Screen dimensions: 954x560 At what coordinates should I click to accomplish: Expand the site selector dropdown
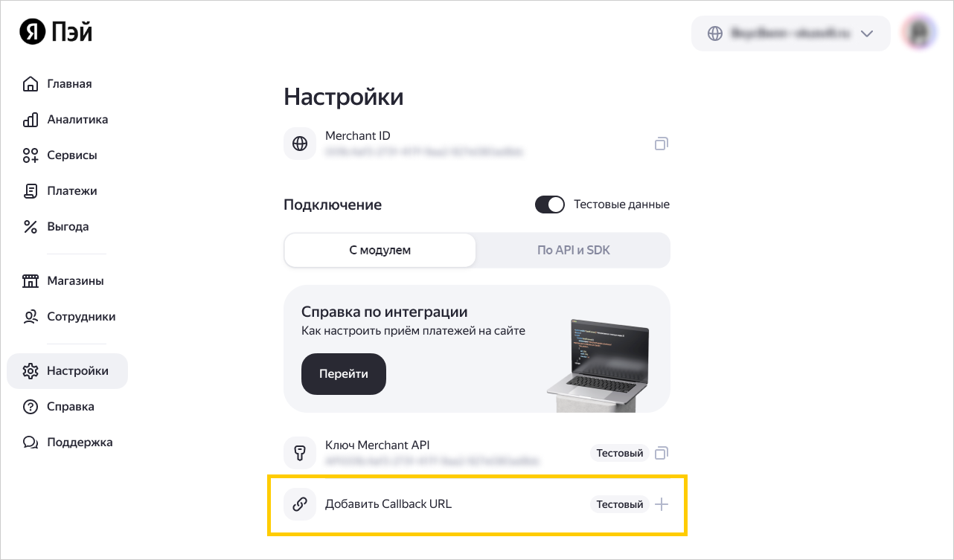click(791, 33)
